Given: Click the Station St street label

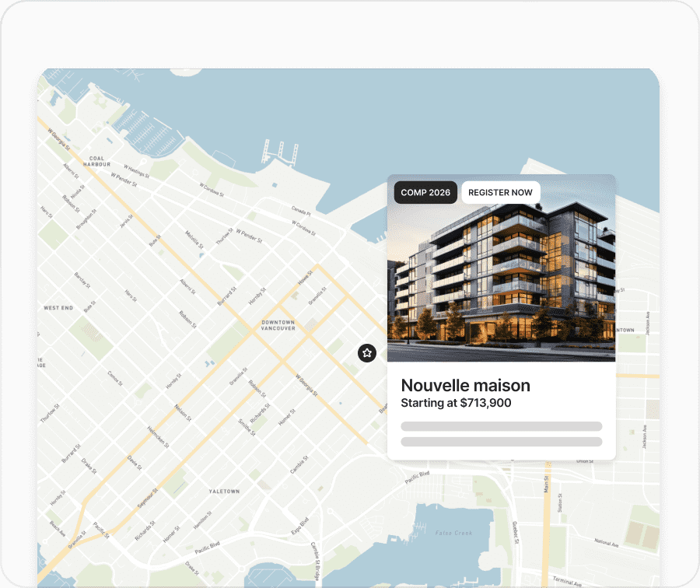Looking at the screenshot, I should click(x=560, y=502).
